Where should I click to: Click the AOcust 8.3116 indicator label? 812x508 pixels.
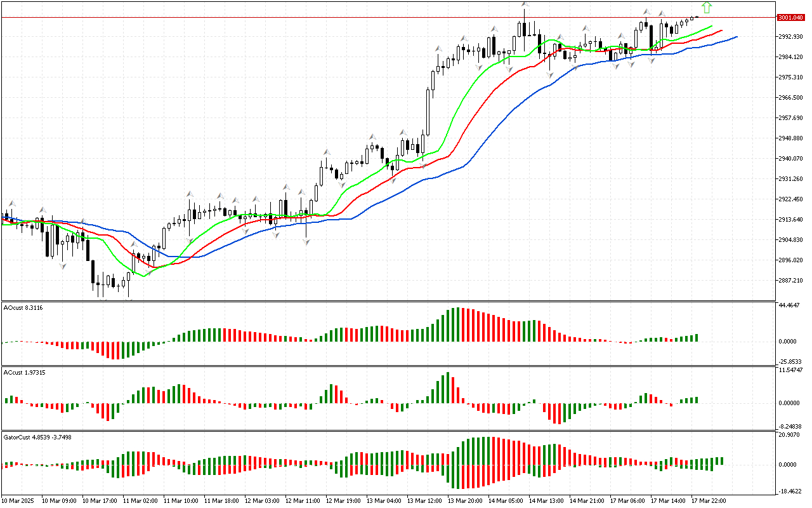pyautogui.click(x=23, y=308)
